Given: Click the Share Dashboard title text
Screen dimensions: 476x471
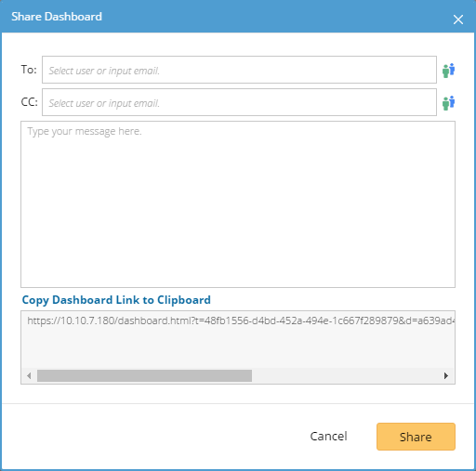Looking at the screenshot, I should coord(57,17).
